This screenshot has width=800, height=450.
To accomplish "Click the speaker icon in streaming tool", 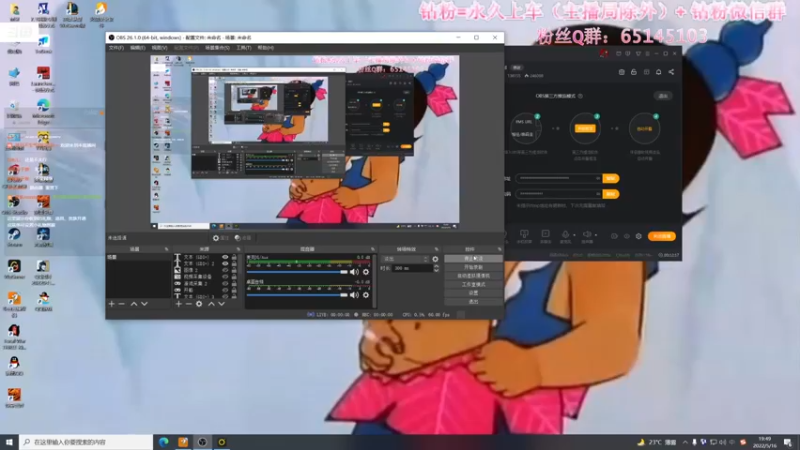I will click(x=587, y=234).
